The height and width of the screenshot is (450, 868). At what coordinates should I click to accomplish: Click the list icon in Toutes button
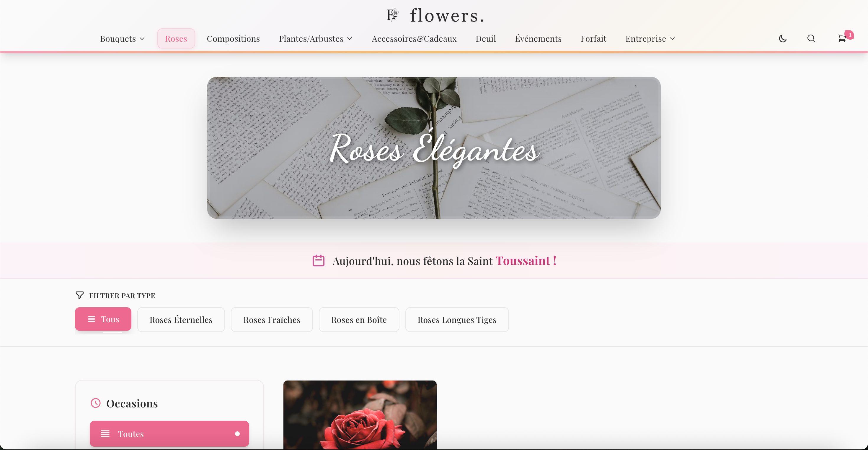(x=105, y=434)
